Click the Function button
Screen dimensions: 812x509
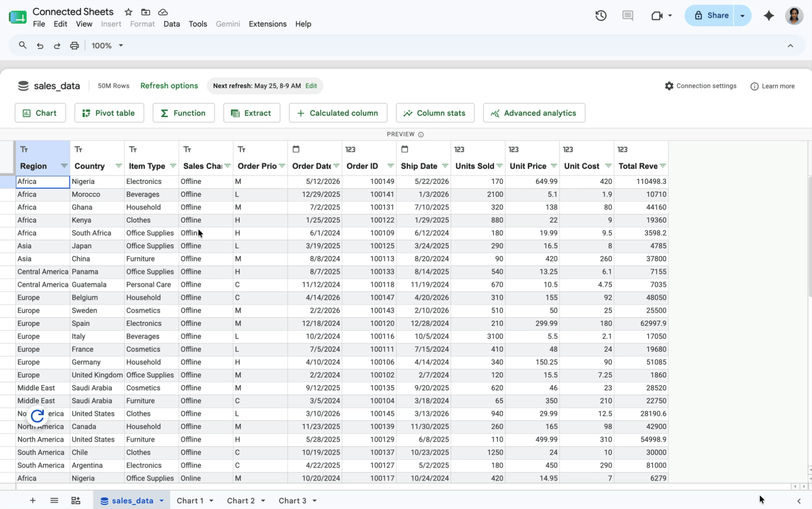click(184, 113)
